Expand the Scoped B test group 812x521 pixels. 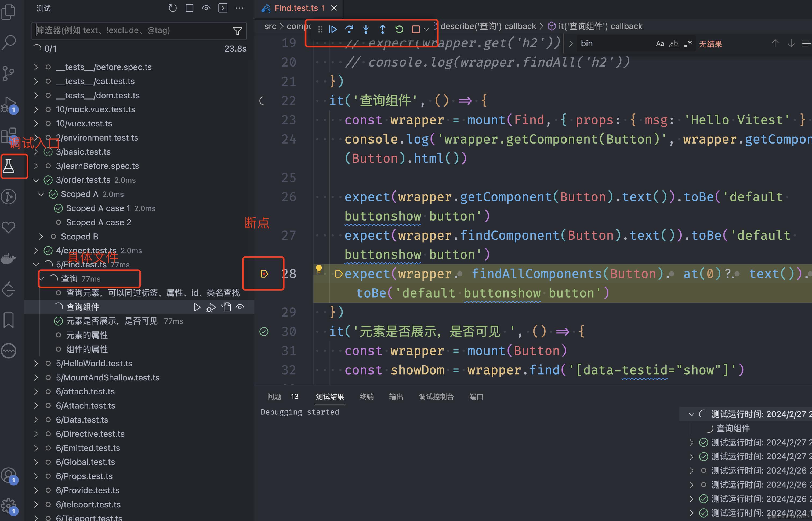(x=41, y=236)
